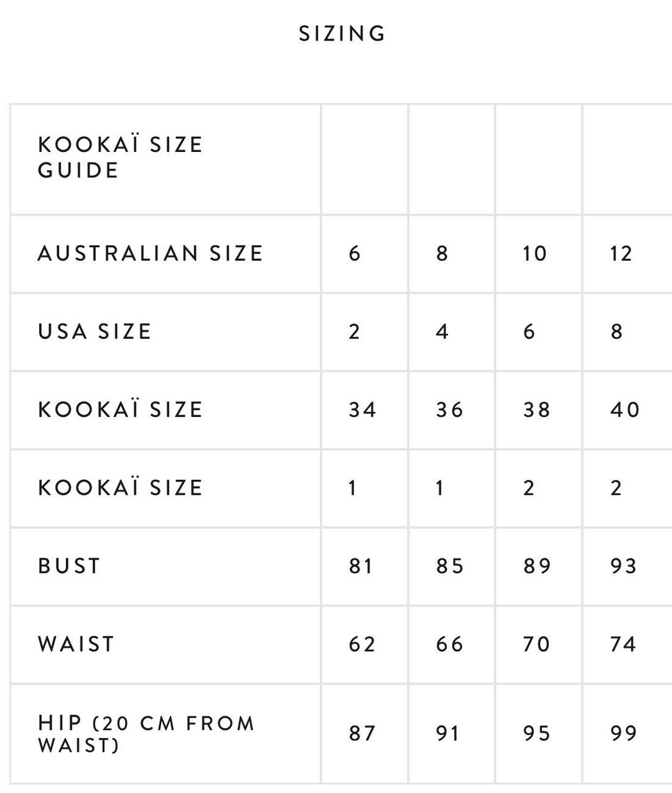Viewport: 672px width, 793px height.
Task: Click the Bust row label
Action: [x=69, y=566]
